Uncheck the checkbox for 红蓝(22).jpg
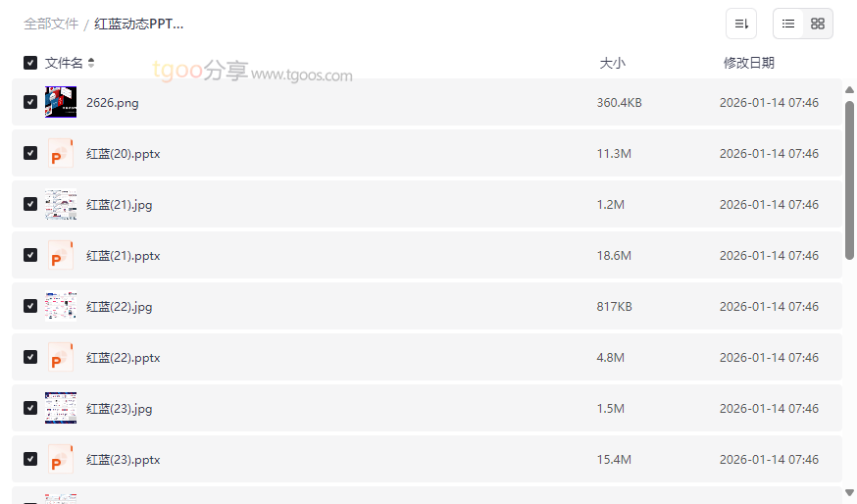Screen dimensions: 857x504 click(x=30, y=307)
